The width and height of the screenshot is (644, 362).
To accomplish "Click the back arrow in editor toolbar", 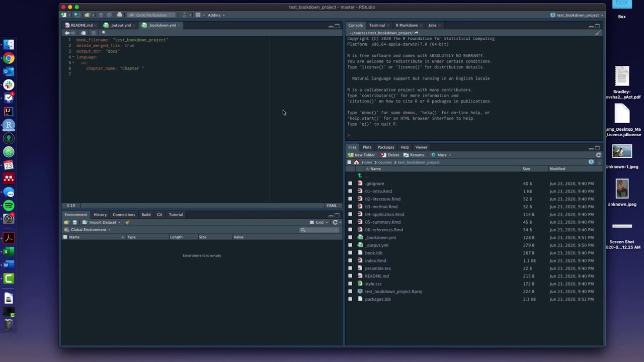I will click(67, 33).
